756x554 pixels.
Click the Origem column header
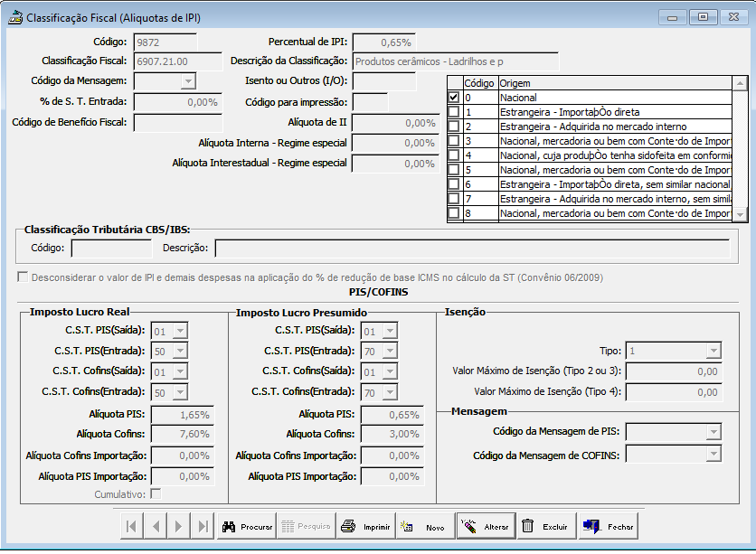(615, 83)
